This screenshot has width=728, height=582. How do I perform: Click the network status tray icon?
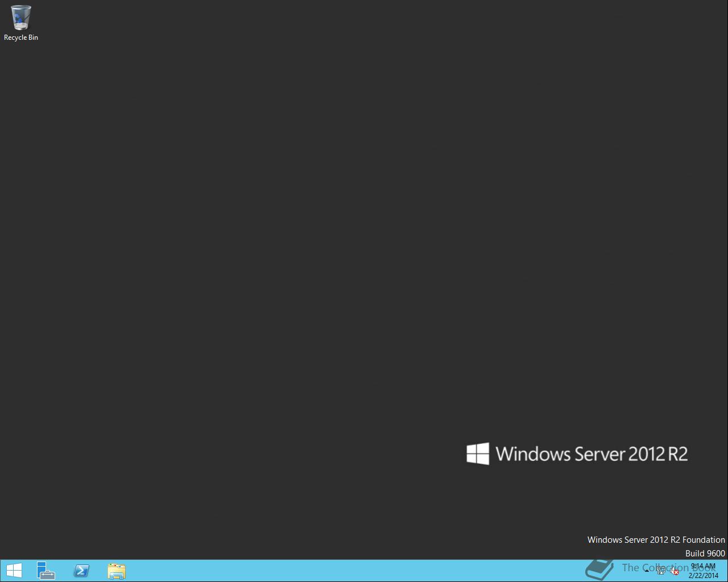pyautogui.click(x=661, y=571)
